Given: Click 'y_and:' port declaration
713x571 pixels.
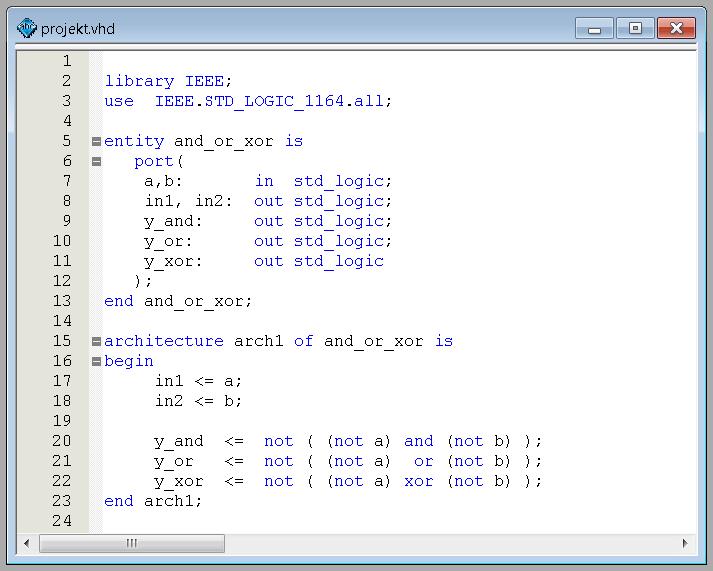Looking at the screenshot, I should (173, 221).
